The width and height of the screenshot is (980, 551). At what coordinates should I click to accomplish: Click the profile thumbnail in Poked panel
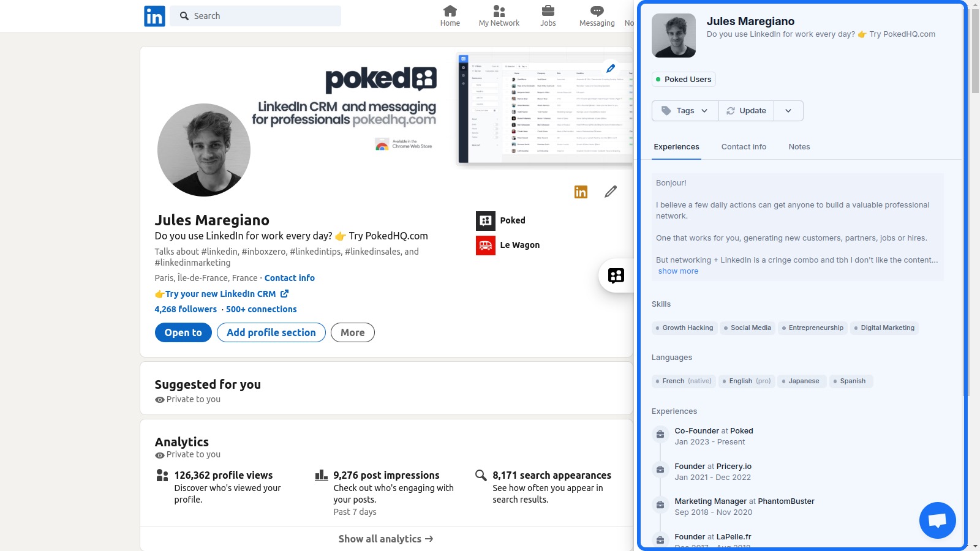[x=674, y=36]
